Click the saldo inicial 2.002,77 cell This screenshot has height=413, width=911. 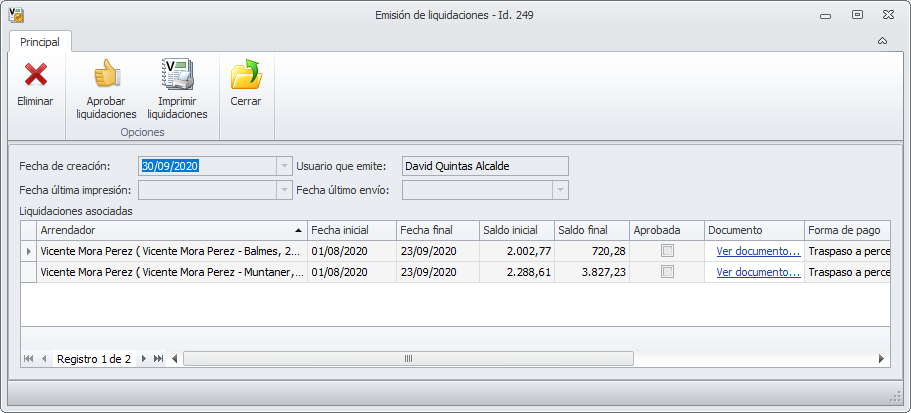[517, 252]
